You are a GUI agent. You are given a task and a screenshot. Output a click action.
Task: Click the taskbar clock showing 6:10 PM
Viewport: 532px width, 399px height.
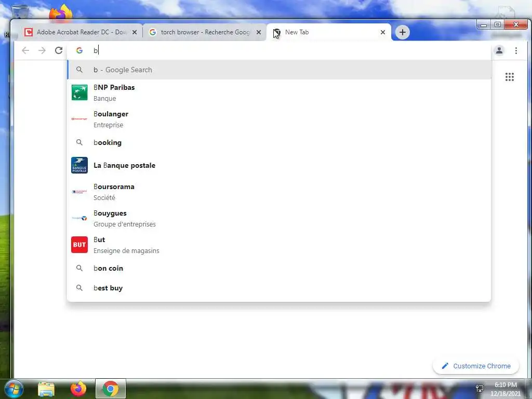[x=505, y=389]
